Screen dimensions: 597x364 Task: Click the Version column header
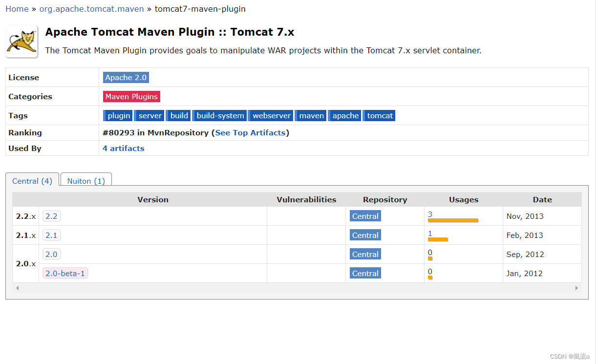pyautogui.click(x=153, y=199)
